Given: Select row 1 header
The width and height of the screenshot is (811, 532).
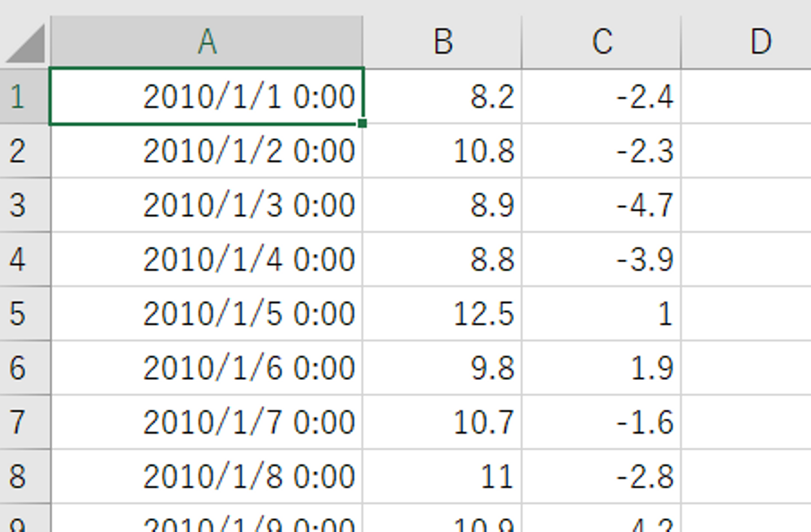Looking at the screenshot, I should [18, 96].
